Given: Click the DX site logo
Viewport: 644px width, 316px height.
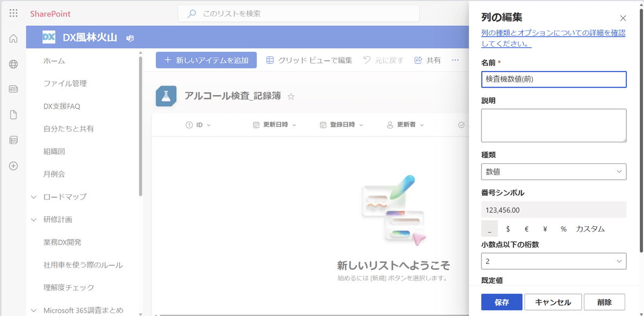Looking at the screenshot, I should [49, 37].
